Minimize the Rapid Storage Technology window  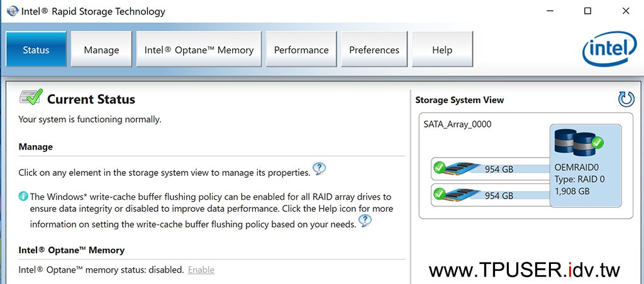(550, 11)
